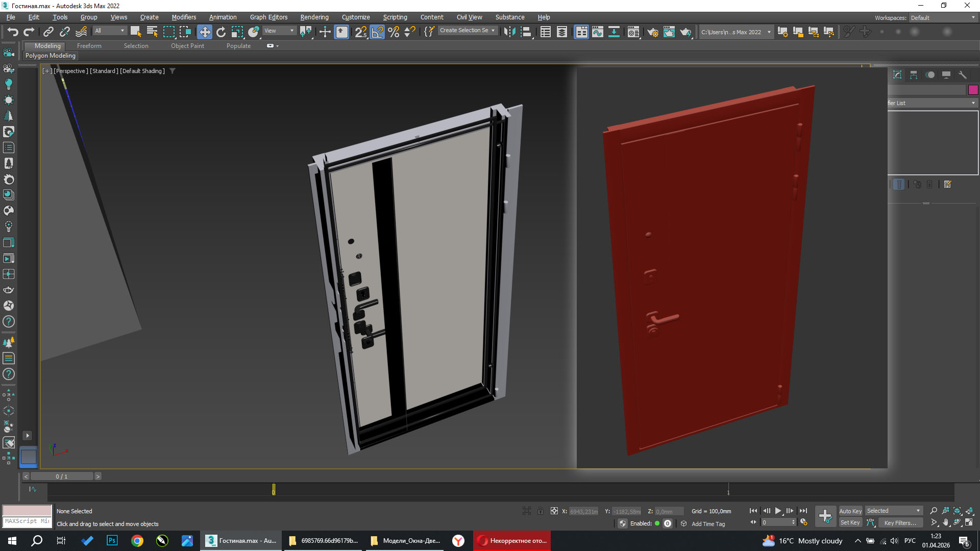Image resolution: width=980 pixels, height=551 pixels.
Task: Click the Zoom Extents Selected icon
Action: click(957, 511)
